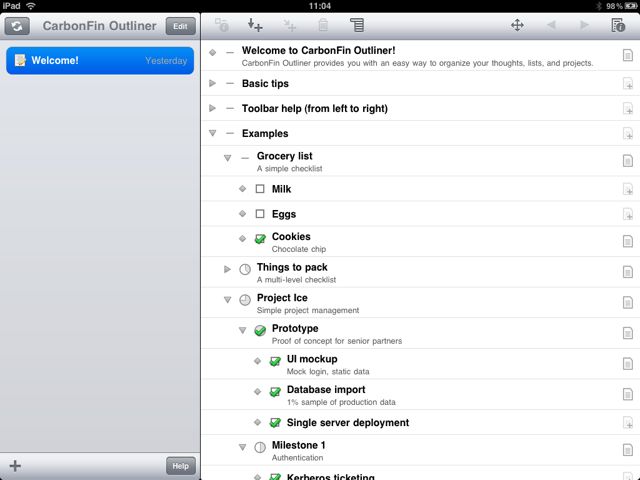Image resolution: width=640 pixels, height=480 pixels.
Task: Add a note to Single server deployment
Action: [628, 423]
